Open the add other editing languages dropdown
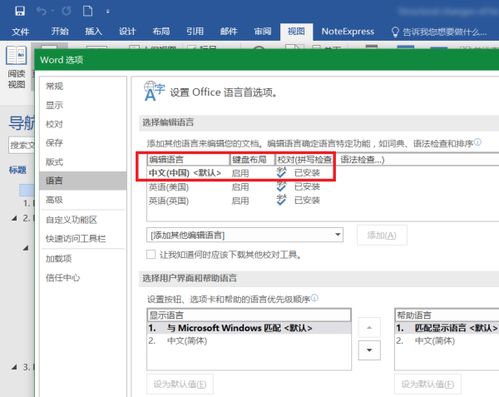Screen dimensions: 499x397 (245, 235)
